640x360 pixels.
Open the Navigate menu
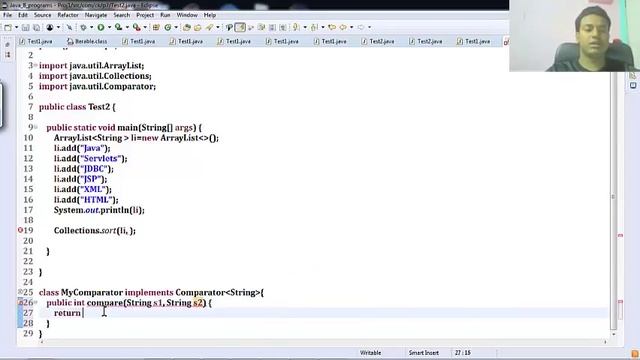(96, 15)
